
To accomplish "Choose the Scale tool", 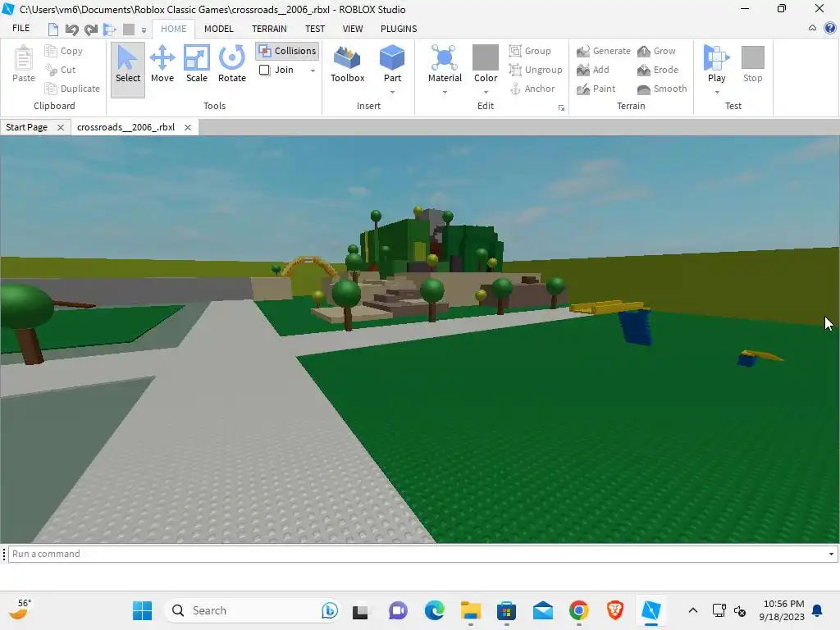I will coord(197,64).
